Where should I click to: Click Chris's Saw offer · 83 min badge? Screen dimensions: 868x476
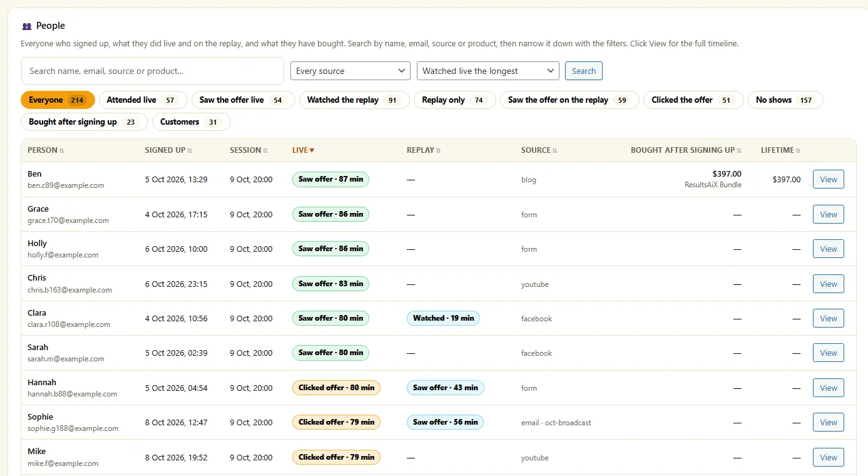point(330,284)
